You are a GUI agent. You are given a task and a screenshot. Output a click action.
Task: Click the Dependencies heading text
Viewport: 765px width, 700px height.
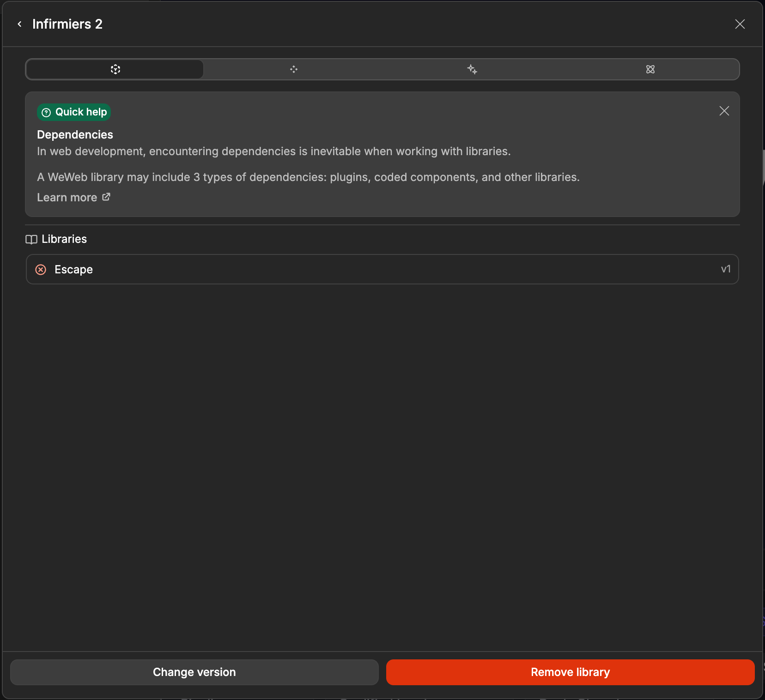(75, 135)
